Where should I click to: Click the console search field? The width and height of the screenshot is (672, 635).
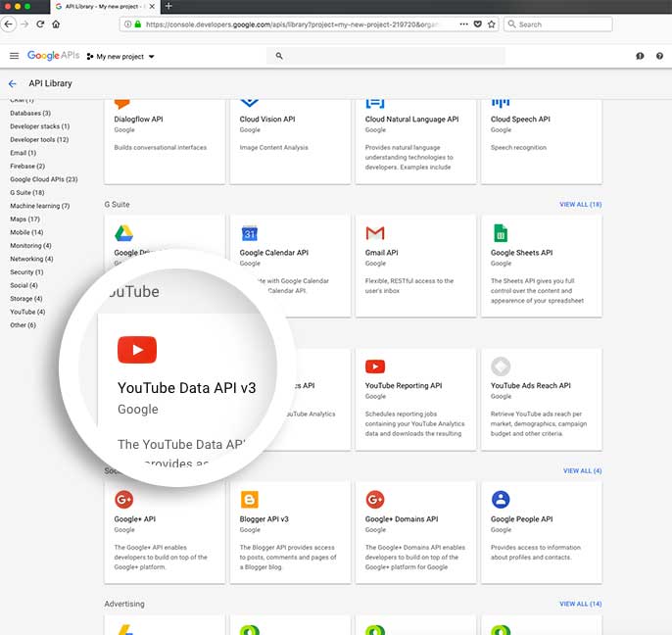[x=386, y=56]
